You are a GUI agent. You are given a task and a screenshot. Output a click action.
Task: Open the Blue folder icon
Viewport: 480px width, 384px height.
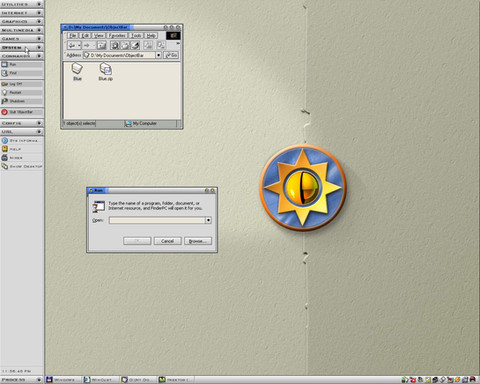point(77,69)
